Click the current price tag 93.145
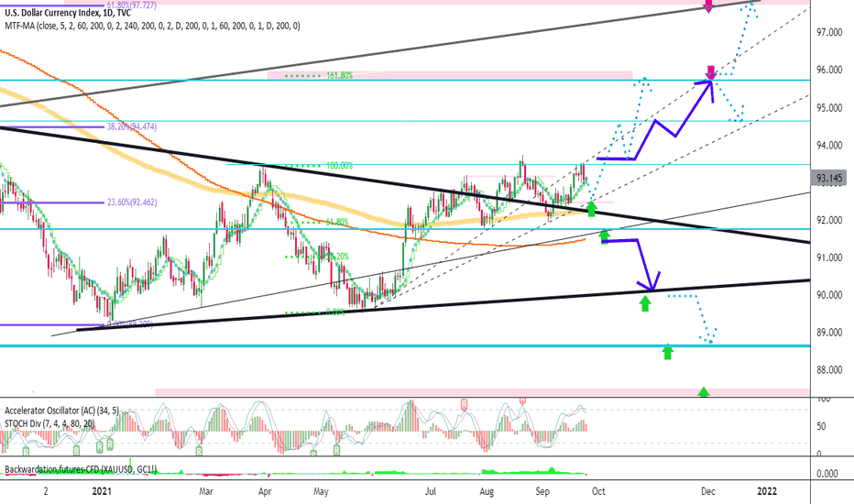The width and height of the screenshot is (854, 504). (x=829, y=178)
